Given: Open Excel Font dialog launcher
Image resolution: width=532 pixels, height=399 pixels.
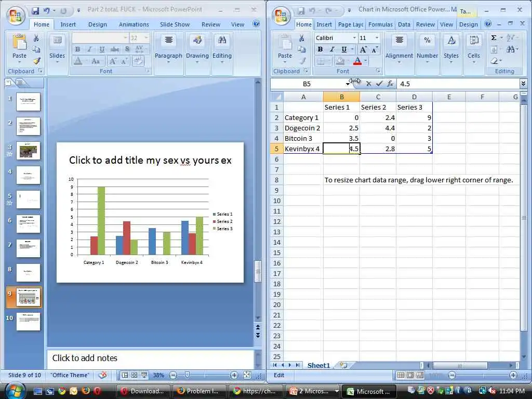Looking at the screenshot, I should (x=378, y=71).
